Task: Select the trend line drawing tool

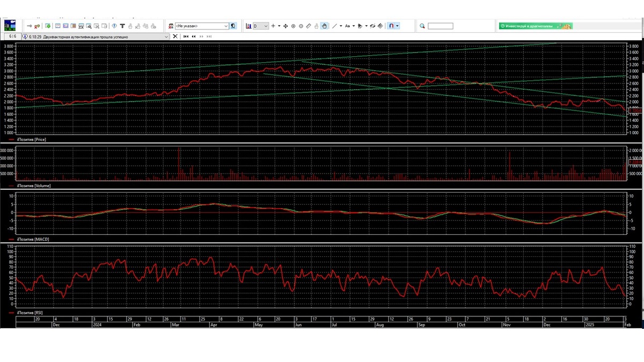Action: [334, 26]
